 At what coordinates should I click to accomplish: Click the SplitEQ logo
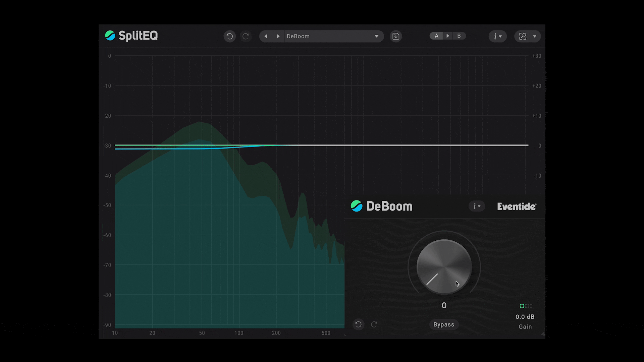(131, 36)
